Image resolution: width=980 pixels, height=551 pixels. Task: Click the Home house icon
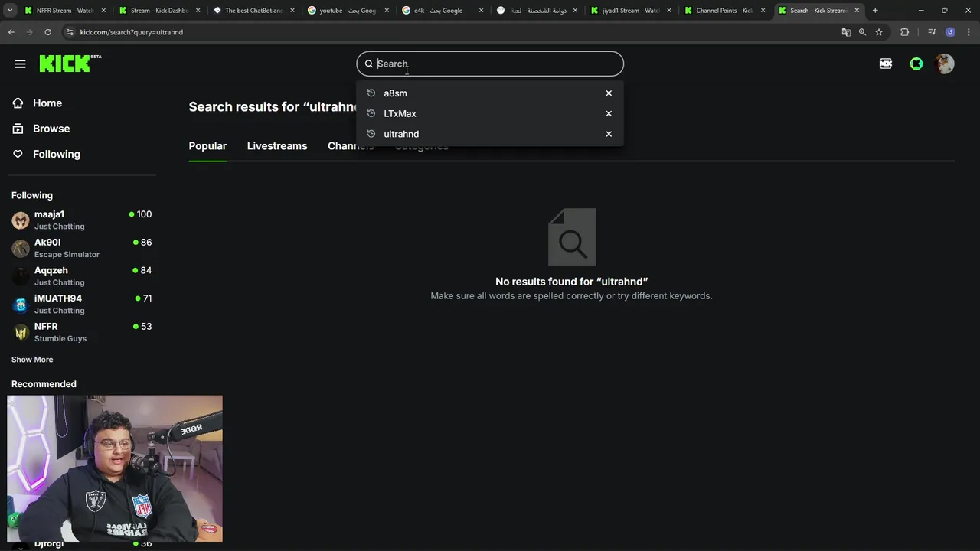pos(18,103)
